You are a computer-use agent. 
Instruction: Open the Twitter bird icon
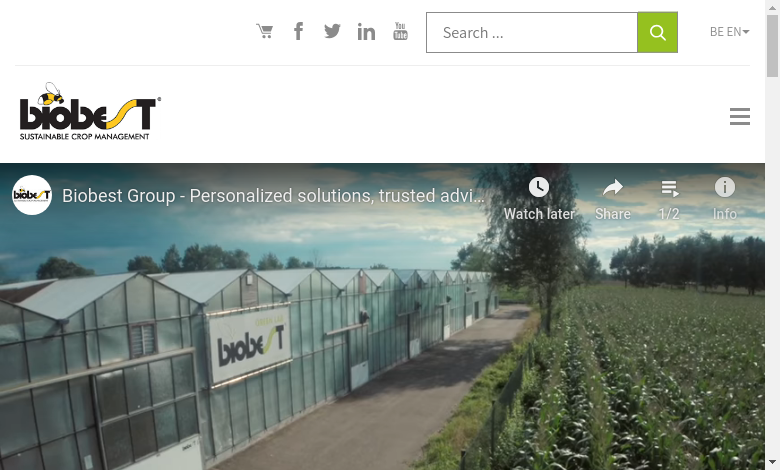(332, 31)
